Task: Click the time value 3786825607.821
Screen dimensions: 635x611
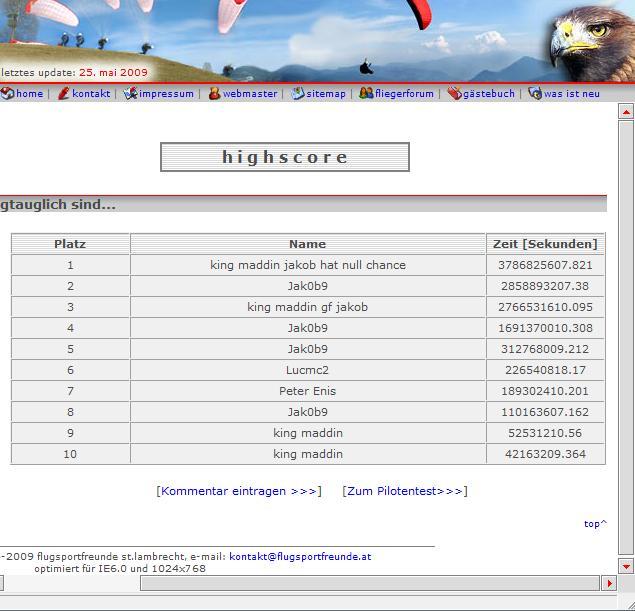Action: coord(545,265)
